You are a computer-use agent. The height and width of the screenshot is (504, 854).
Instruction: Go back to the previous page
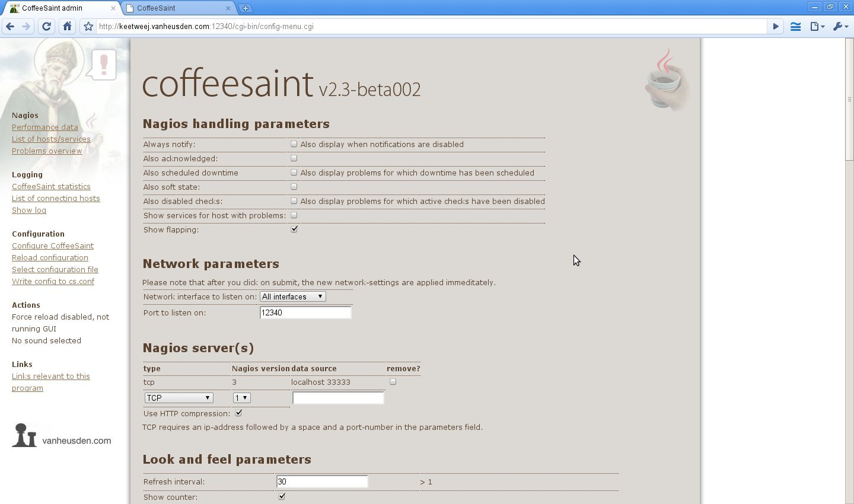pos(10,26)
